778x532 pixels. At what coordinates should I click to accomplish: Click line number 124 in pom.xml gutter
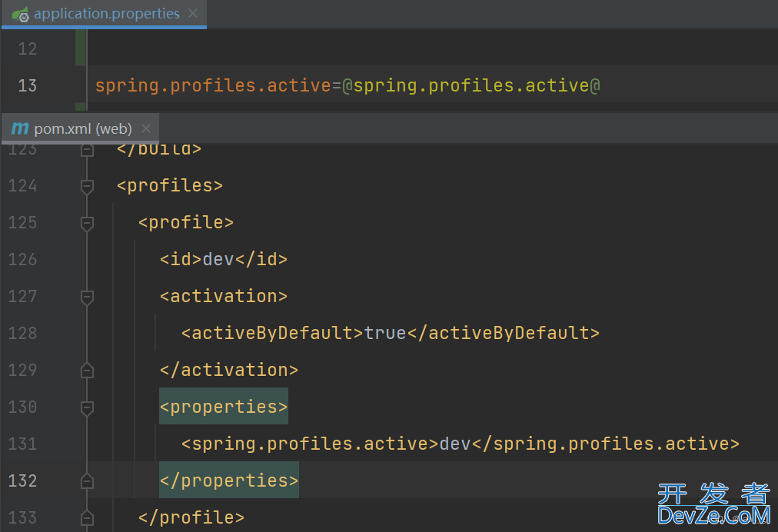coord(22,185)
